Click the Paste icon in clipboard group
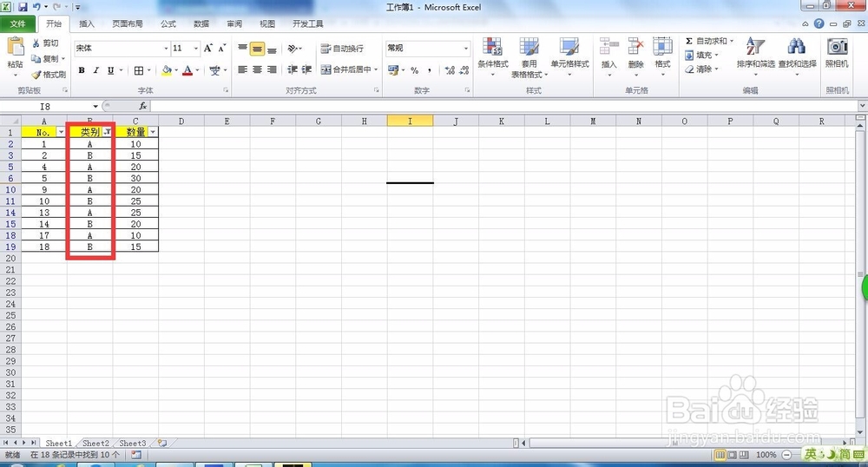Image resolution: width=868 pixels, height=467 pixels. point(16,48)
